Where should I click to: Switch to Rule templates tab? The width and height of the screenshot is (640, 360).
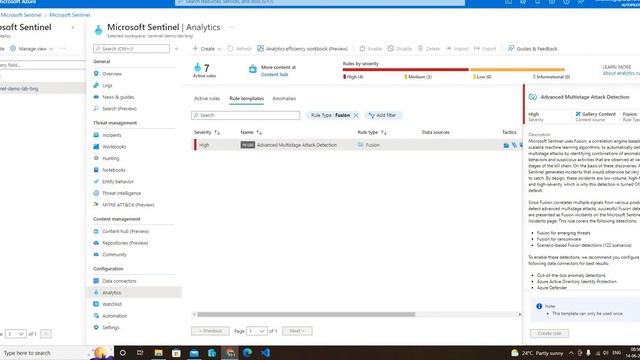[x=246, y=98]
